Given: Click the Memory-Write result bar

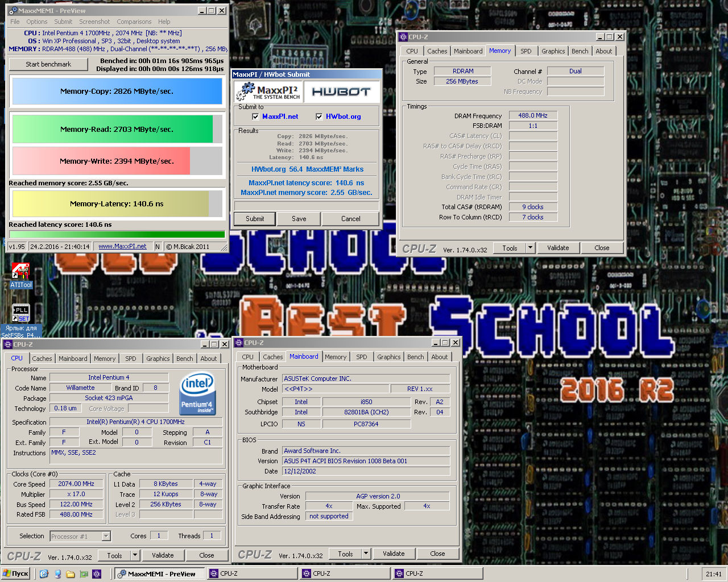Looking at the screenshot, I should pos(117,161).
